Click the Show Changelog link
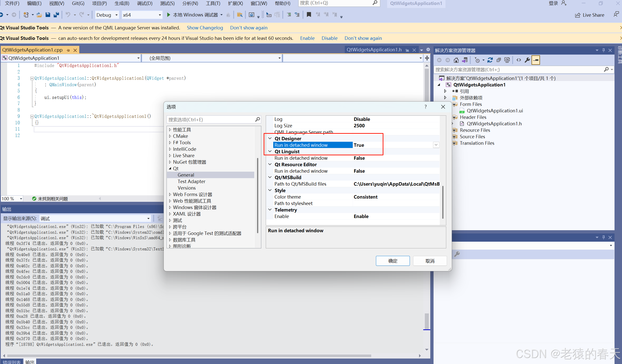The width and height of the screenshot is (622, 364). [205, 28]
